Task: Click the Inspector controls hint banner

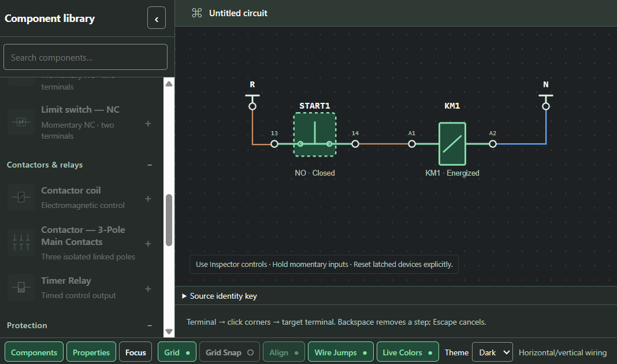Action: 324,264
